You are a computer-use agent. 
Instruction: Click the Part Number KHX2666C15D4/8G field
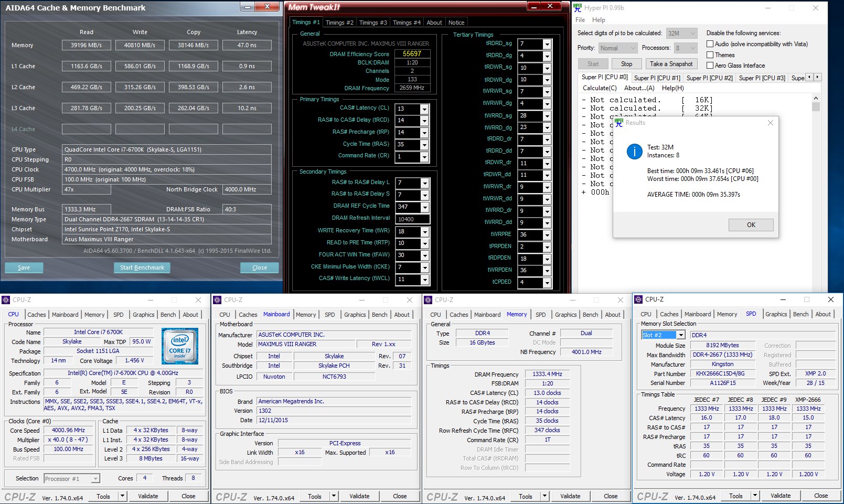coord(722,373)
